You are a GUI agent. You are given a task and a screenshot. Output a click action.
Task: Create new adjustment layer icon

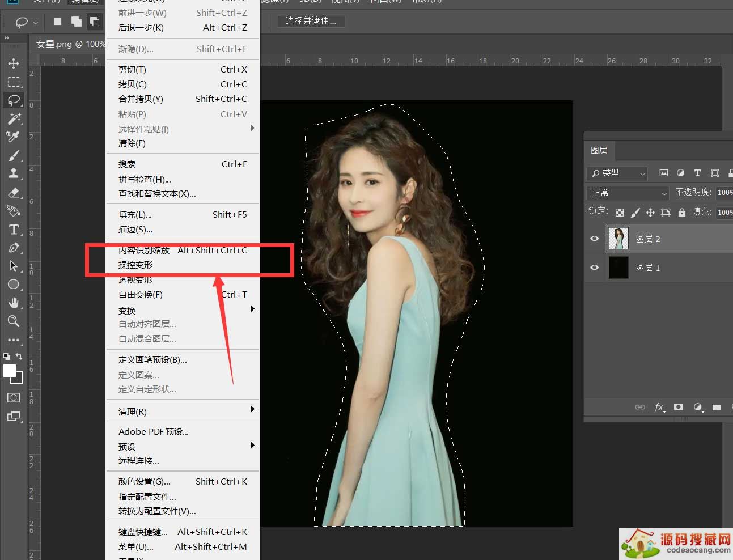(698, 407)
